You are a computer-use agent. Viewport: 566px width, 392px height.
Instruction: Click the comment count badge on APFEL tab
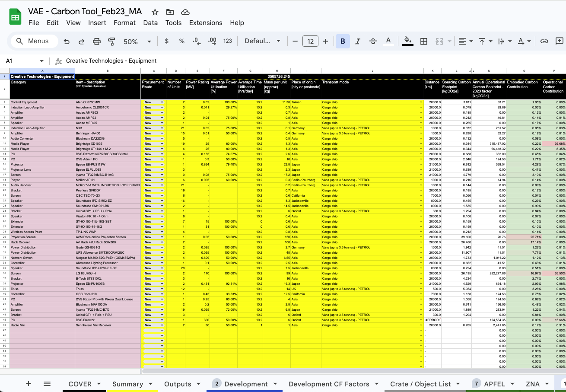click(477, 384)
